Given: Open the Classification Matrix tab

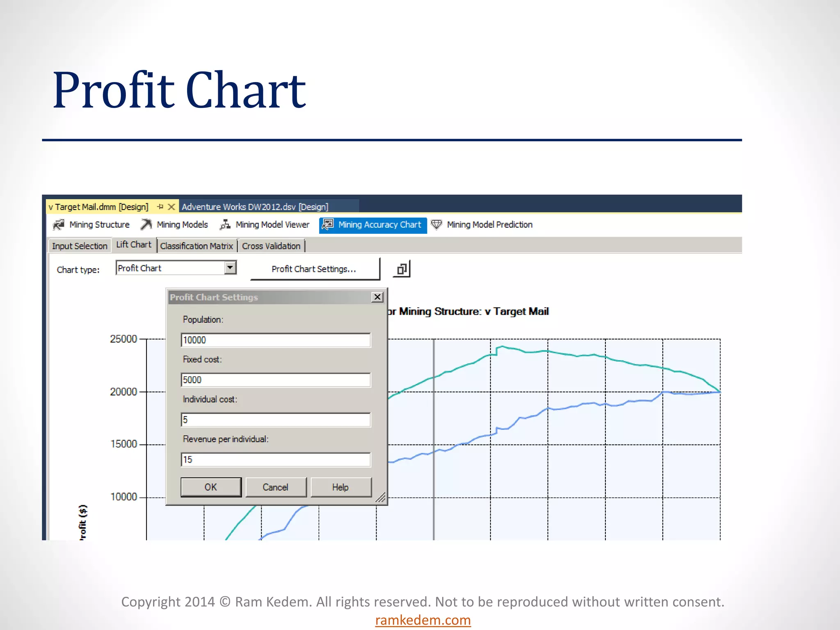Looking at the screenshot, I should (196, 246).
